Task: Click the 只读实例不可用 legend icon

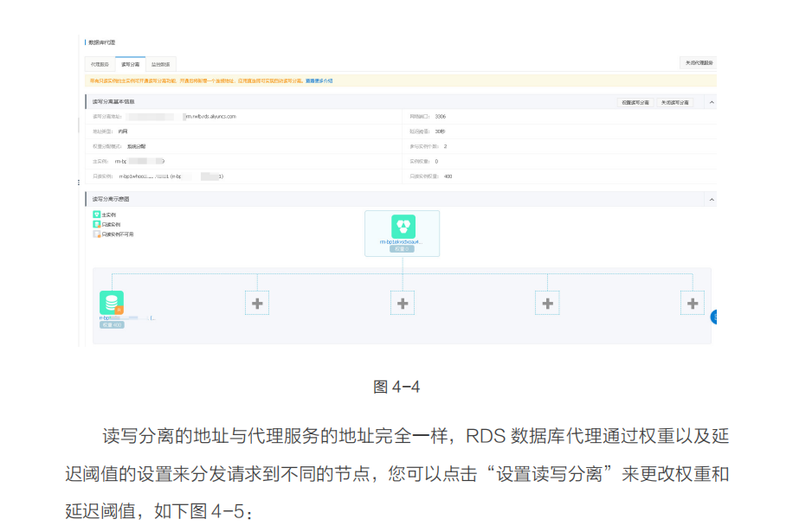Action: point(95,234)
